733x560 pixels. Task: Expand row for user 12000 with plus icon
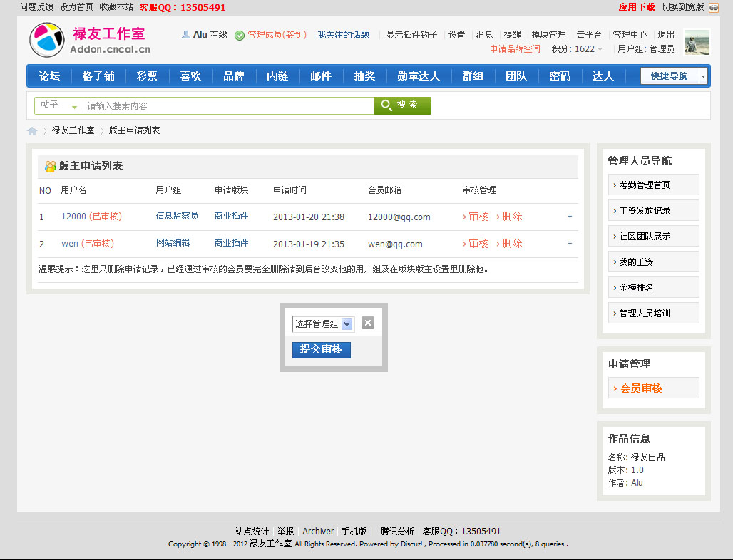pyautogui.click(x=570, y=217)
